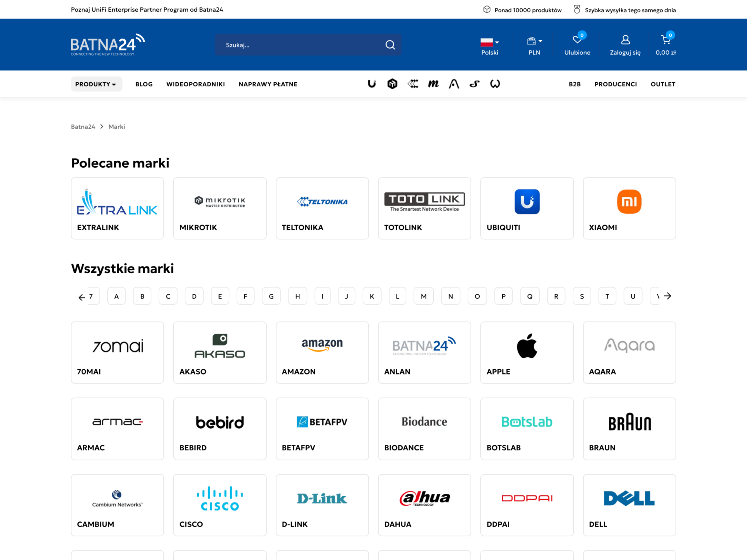747x560 pixels.
Task: Open the Ulubione favorites heart icon
Action: 577,39
